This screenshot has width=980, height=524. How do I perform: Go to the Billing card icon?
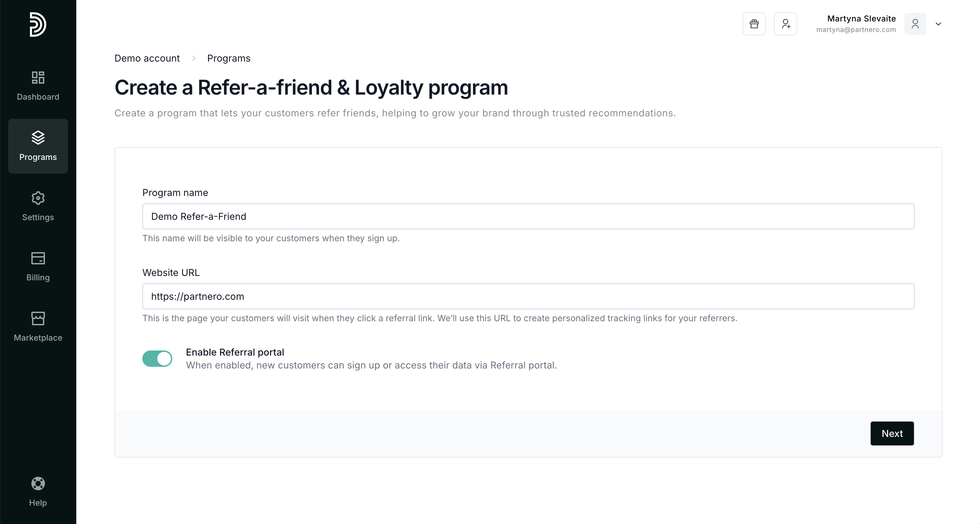point(38,259)
